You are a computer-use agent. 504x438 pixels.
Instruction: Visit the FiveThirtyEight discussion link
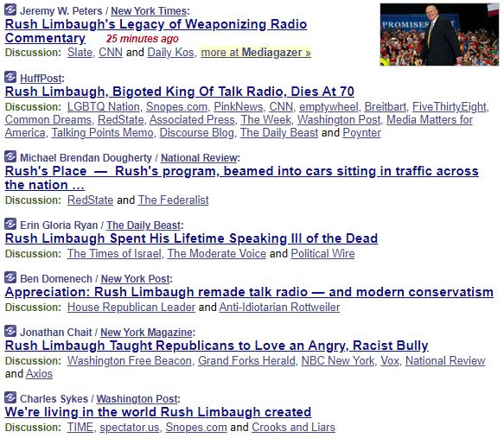click(449, 106)
